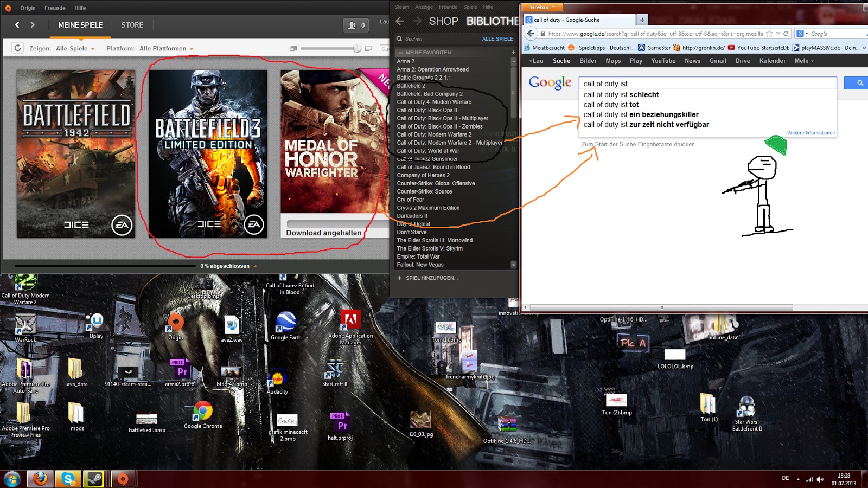Click Windows Start button
The width and height of the screenshot is (868, 488).
click(x=12, y=479)
